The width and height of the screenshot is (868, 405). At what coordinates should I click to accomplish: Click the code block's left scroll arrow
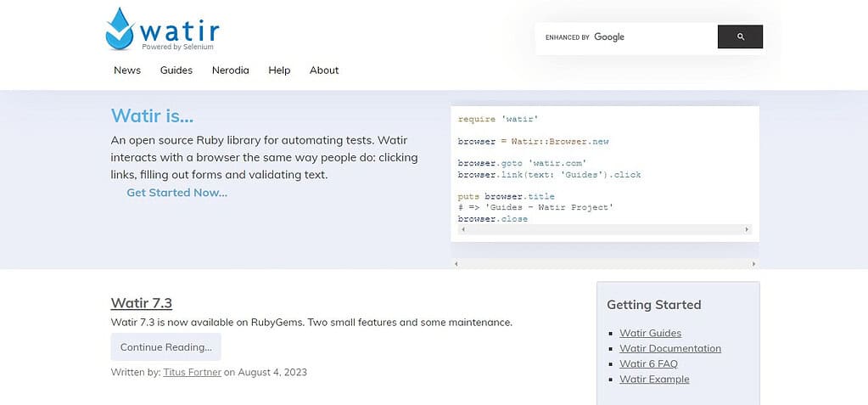pyautogui.click(x=462, y=229)
